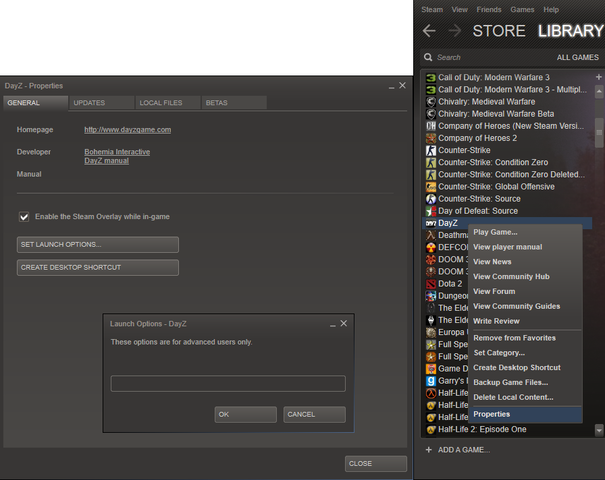Choose Properties in the context menu
Screen dimensions: 605x480
(x=525, y=414)
